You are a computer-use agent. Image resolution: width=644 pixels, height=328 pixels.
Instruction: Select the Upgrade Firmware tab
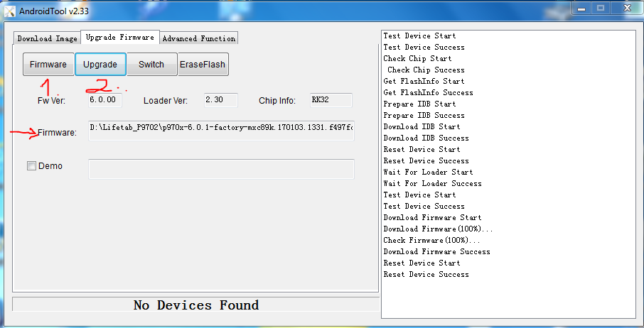click(120, 38)
